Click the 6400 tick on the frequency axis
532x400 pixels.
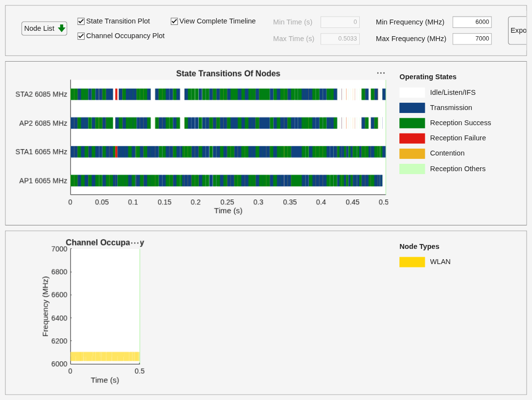tap(59, 318)
